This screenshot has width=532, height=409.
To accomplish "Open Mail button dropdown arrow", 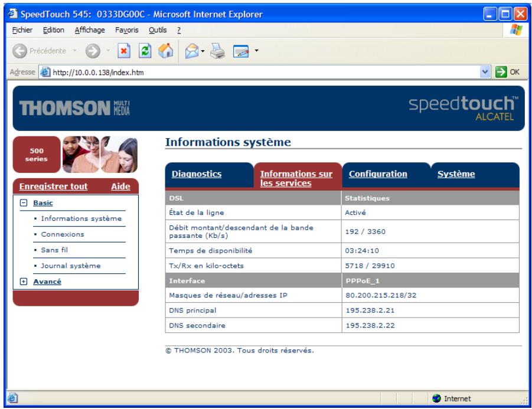I will 203,51.
